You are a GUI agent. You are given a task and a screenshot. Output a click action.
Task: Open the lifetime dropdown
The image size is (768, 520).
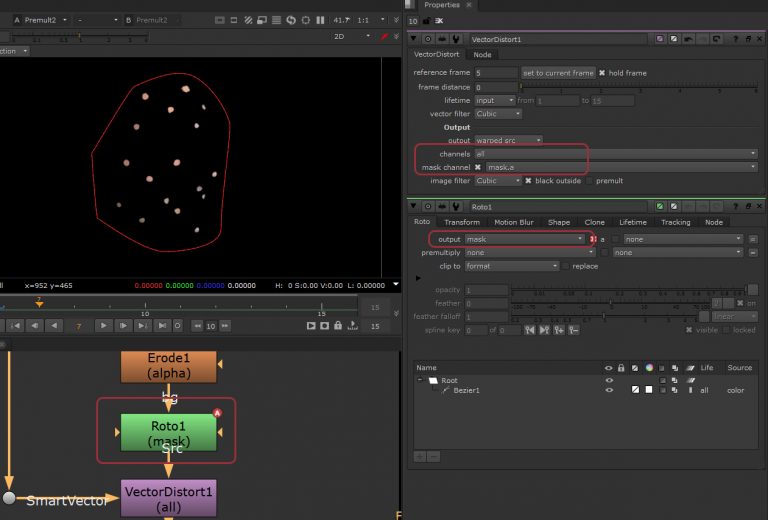click(495, 100)
